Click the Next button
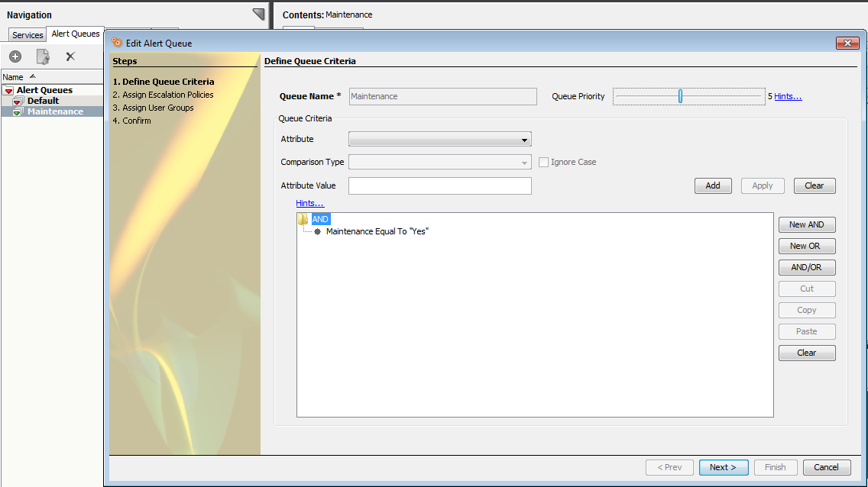 coord(723,467)
